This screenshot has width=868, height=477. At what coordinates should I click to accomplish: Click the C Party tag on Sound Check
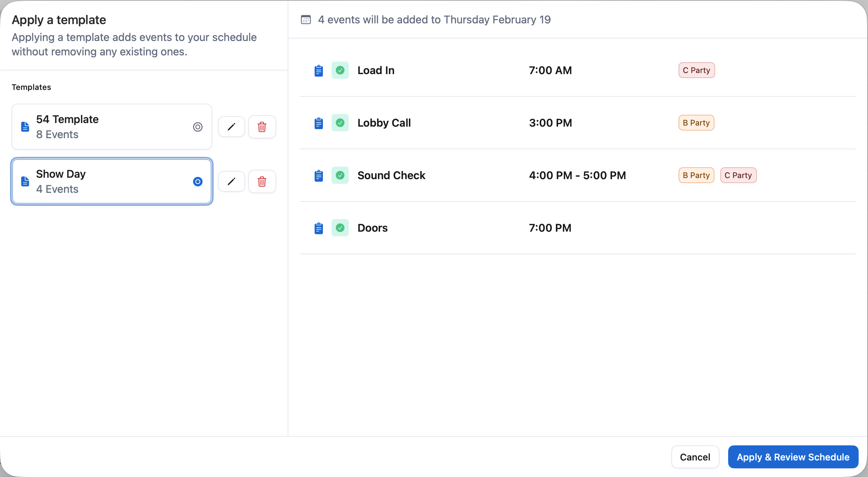(x=738, y=175)
